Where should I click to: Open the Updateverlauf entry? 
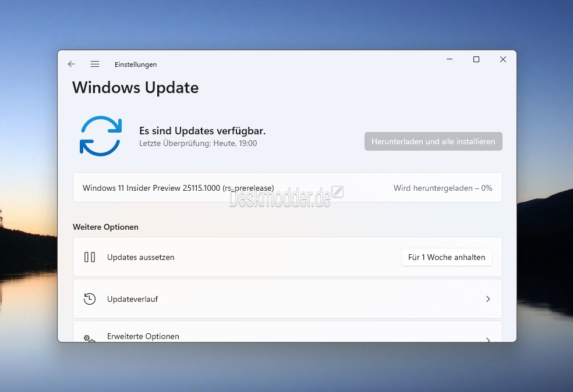pos(288,299)
